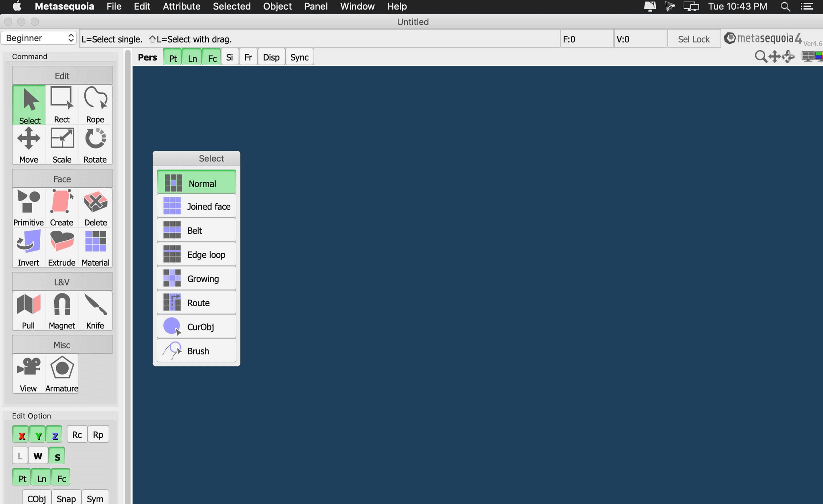Click the viewport zoom magnifier icon

click(x=761, y=57)
